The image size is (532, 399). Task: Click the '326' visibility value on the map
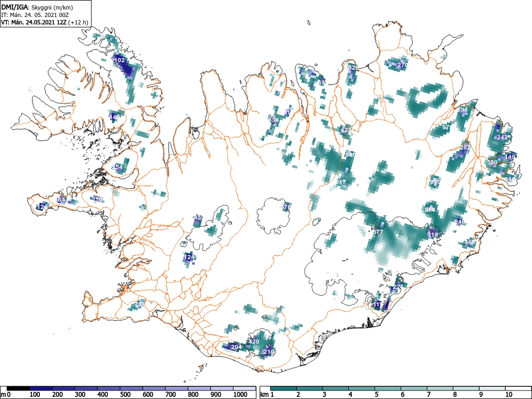point(353,68)
